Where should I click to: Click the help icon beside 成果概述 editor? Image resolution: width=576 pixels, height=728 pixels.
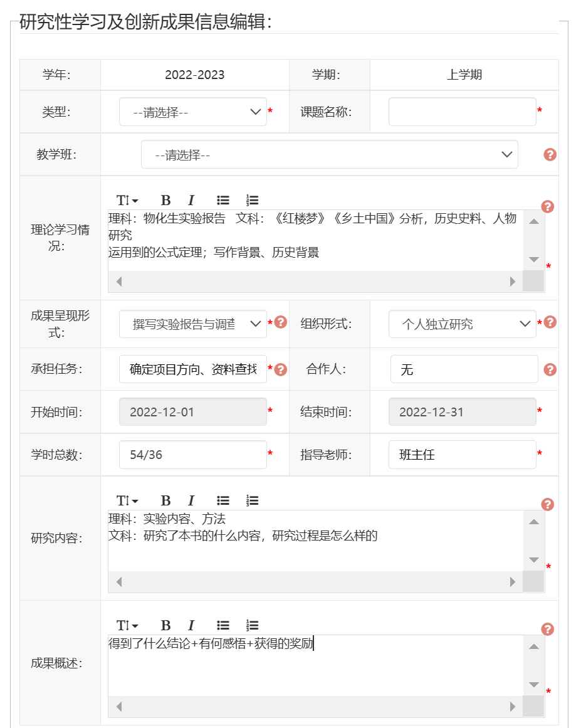(548, 629)
